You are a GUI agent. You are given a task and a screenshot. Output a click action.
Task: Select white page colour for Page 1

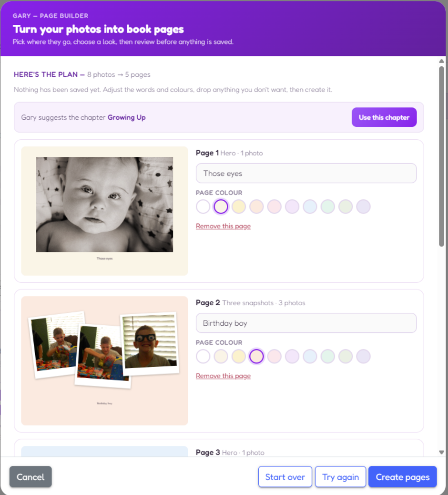[x=203, y=207]
